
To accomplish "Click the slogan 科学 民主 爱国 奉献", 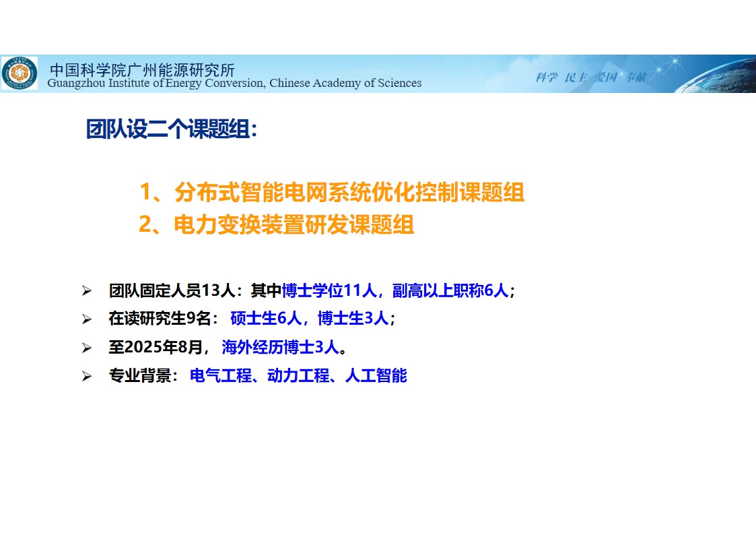I will [x=590, y=77].
